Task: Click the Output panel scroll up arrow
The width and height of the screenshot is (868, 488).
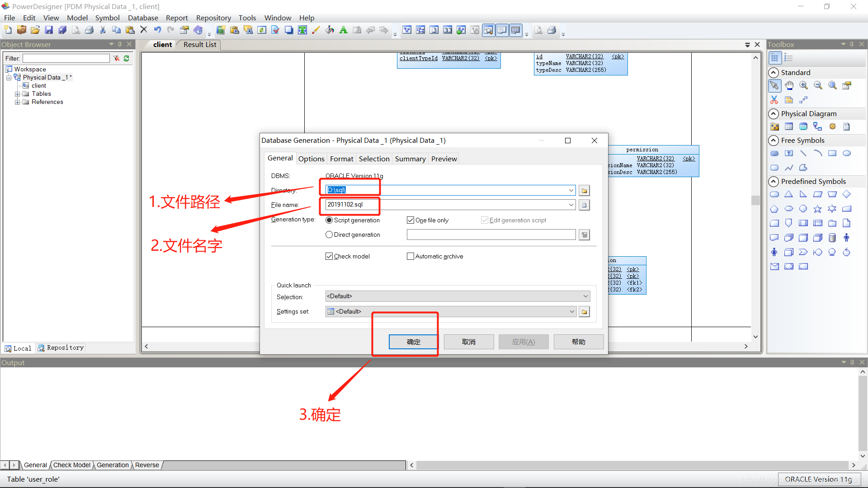Action: pyautogui.click(x=863, y=372)
